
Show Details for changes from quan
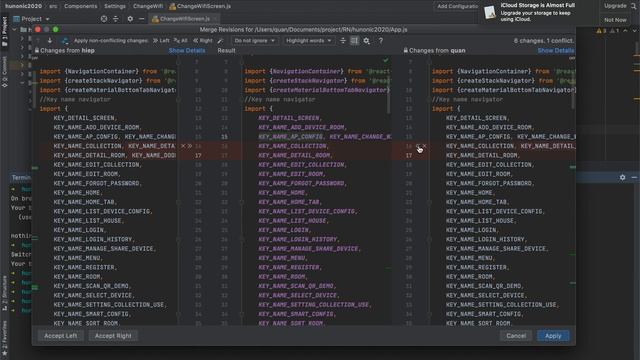(x=556, y=51)
